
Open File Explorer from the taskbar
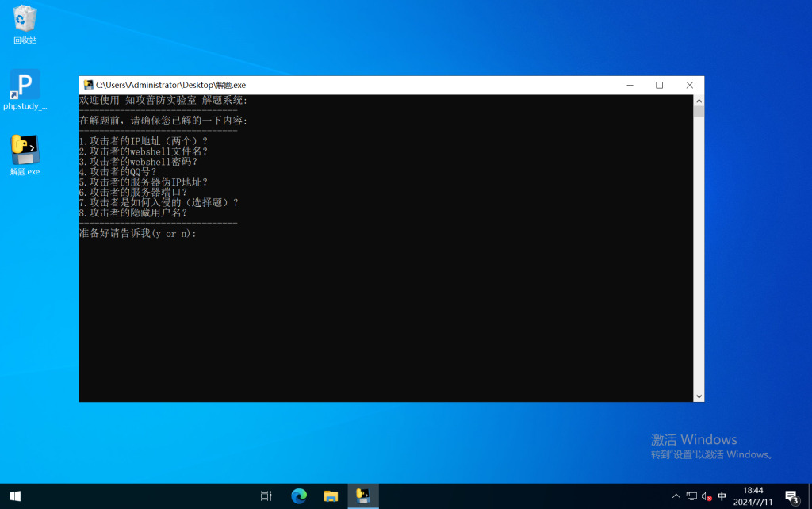[x=331, y=496]
